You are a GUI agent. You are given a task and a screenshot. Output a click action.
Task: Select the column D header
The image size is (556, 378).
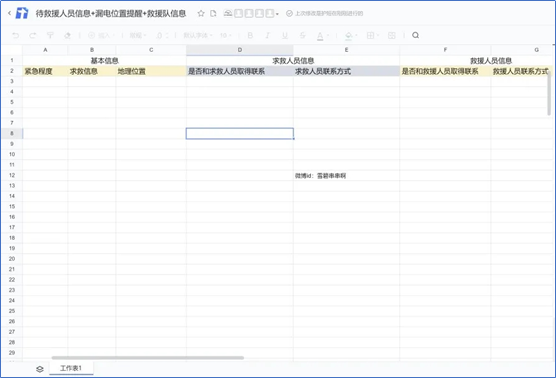(240, 50)
